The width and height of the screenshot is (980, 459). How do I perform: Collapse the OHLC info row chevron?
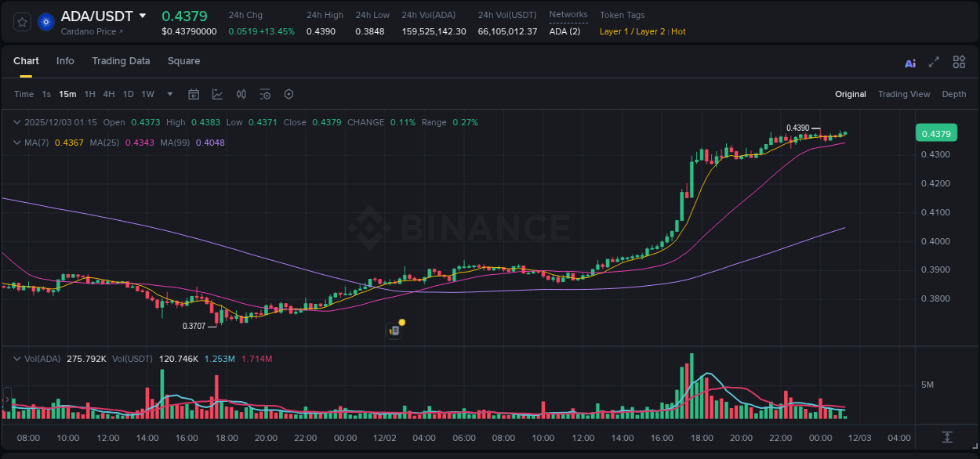pyautogui.click(x=16, y=122)
